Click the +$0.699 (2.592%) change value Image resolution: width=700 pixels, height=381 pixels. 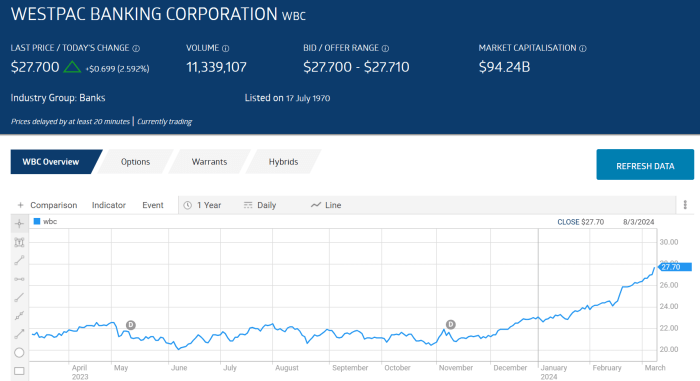click(117, 69)
